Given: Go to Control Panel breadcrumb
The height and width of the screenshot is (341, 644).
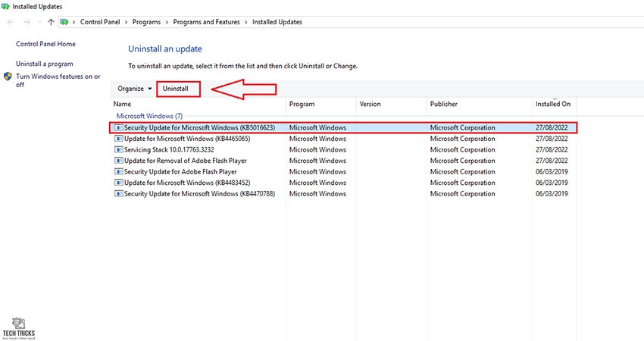Looking at the screenshot, I should pyautogui.click(x=100, y=22).
